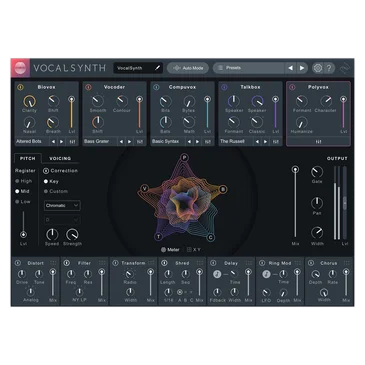Open Biovox advanced settings icon
Image resolution: width=365 pixels, height=365 pixels.
(x=72, y=142)
